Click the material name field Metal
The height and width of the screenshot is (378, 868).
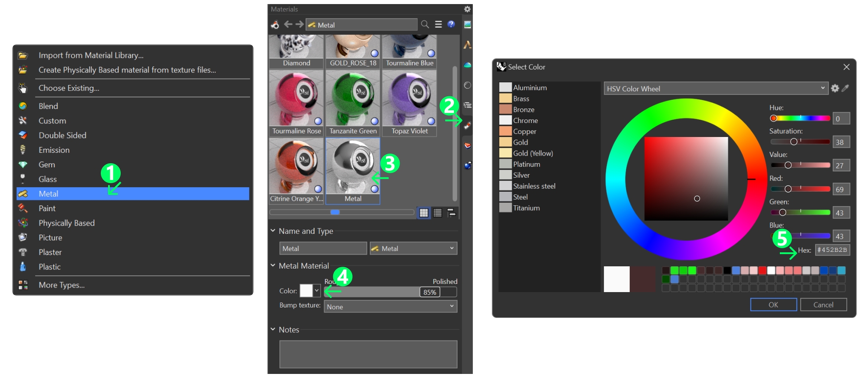[323, 248]
